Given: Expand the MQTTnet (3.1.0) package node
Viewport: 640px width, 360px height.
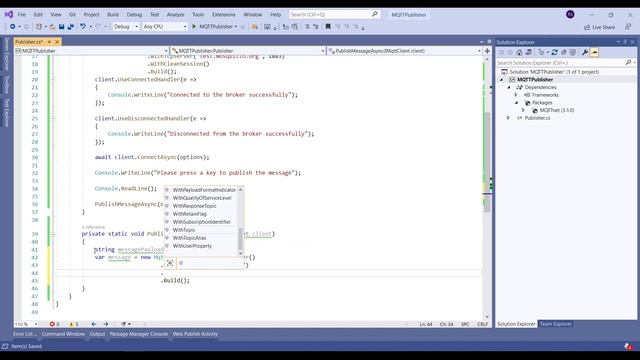Looking at the screenshot, I should pos(524,110).
